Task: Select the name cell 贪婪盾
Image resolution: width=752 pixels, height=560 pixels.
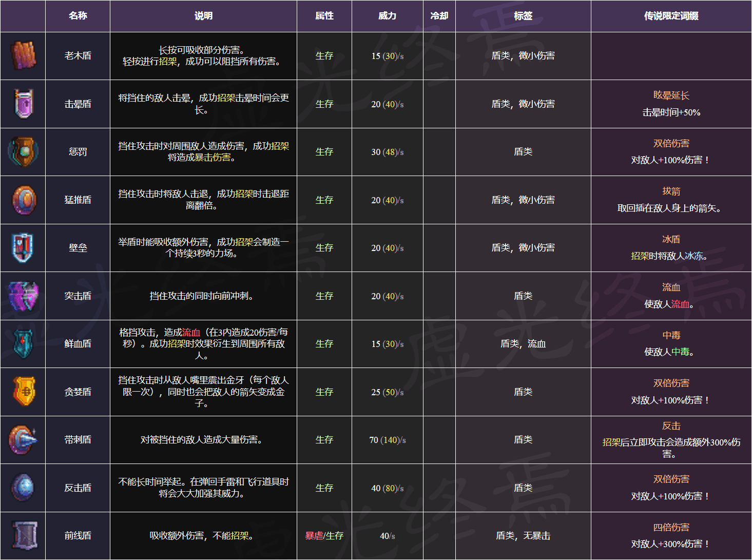Action: tap(78, 392)
